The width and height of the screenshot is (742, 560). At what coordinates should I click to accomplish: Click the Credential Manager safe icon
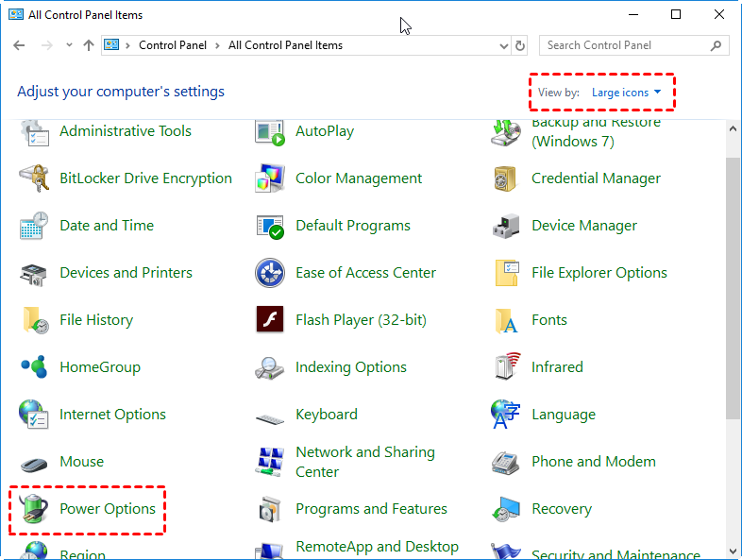pyautogui.click(x=506, y=178)
